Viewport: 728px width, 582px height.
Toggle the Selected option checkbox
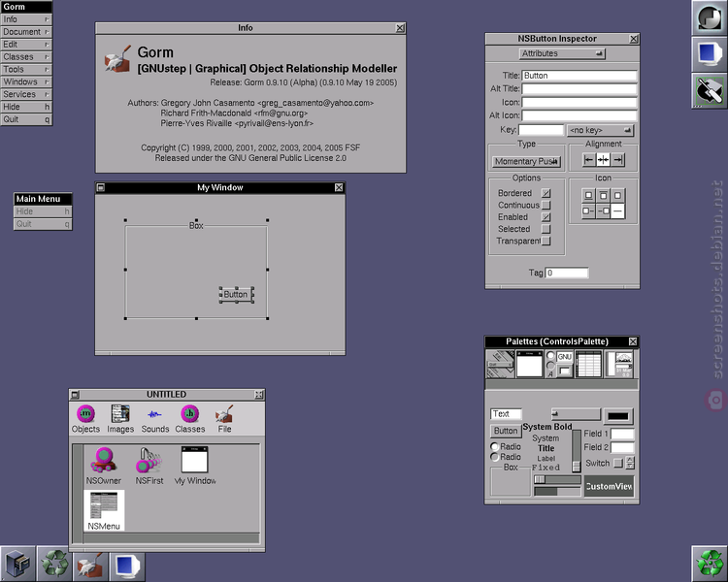tap(546, 229)
